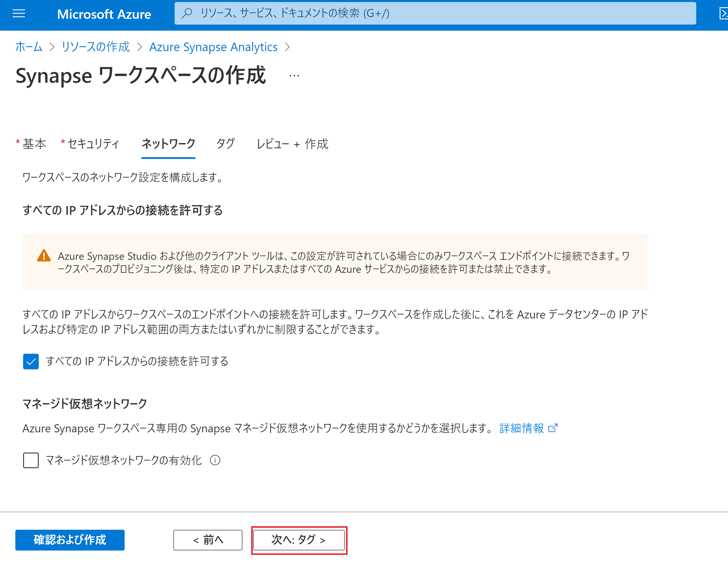Click 確認および作成 button
Viewport: 728px width, 567px height.
[70, 540]
